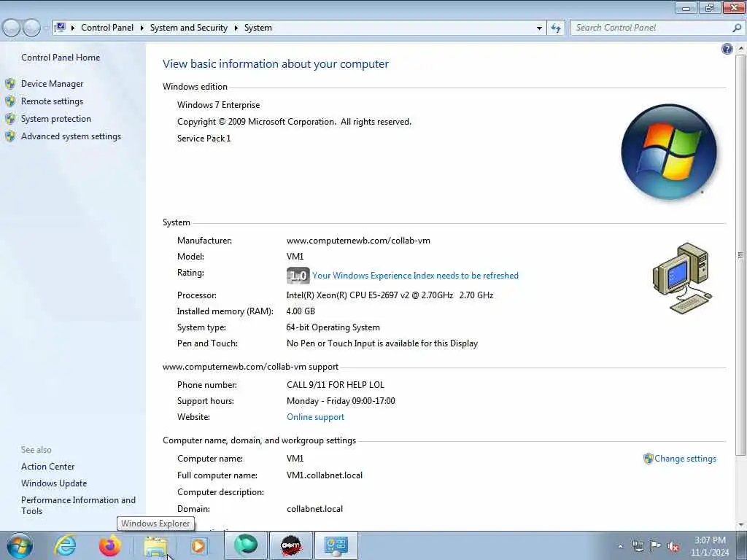Open the Online support website link
The width and height of the screenshot is (747, 560).
coord(315,417)
